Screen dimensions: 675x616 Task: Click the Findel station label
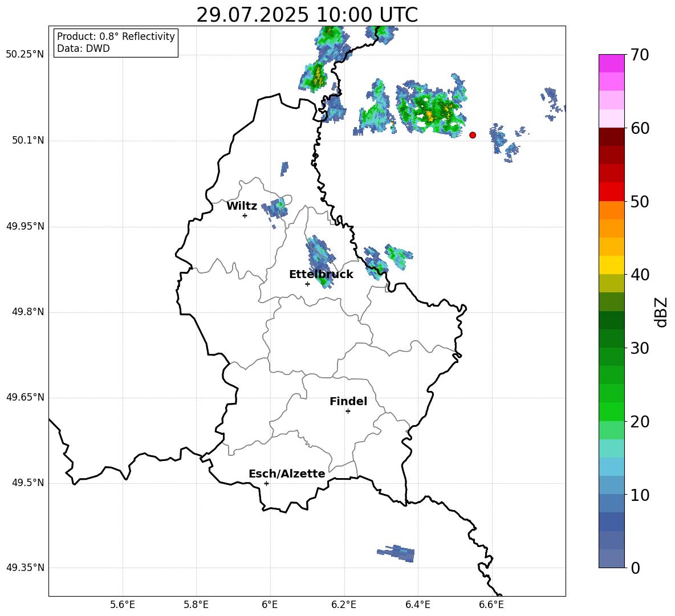[348, 401]
